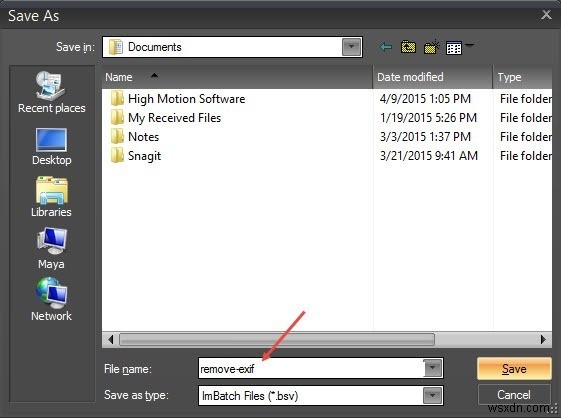Open Libraries in sidebar
Viewport: 561px width, 418px height.
(x=52, y=197)
